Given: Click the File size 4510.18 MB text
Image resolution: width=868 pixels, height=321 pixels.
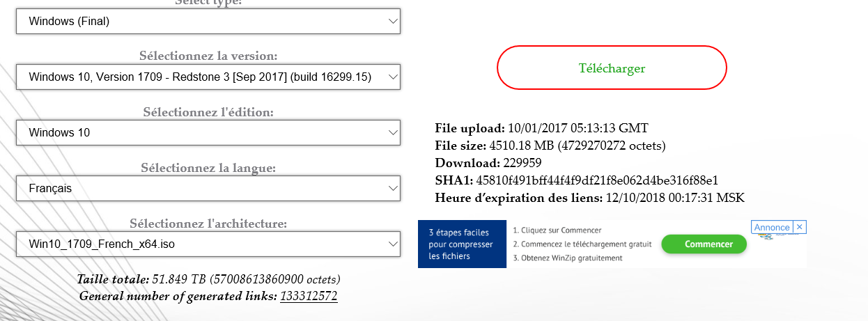Looking at the screenshot, I should (x=550, y=146).
